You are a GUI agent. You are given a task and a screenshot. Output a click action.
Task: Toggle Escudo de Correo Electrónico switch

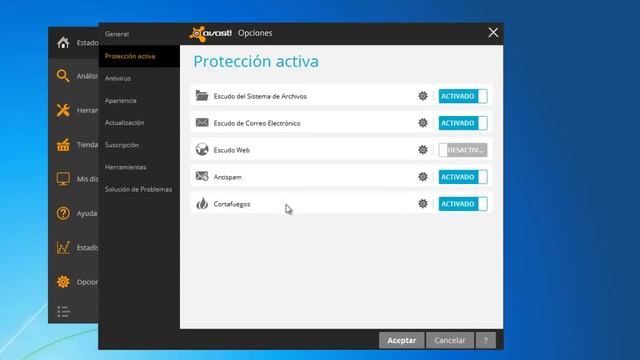[463, 123]
